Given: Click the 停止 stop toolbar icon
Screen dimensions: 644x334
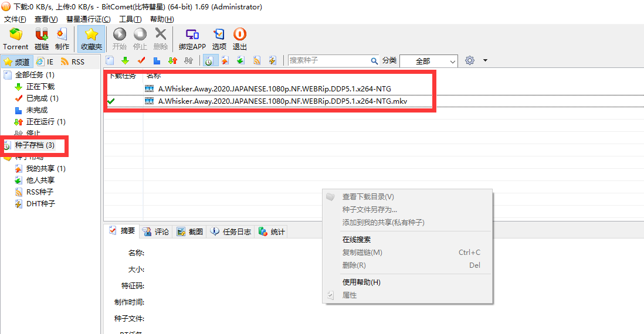Looking at the screenshot, I should tap(140, 39).
